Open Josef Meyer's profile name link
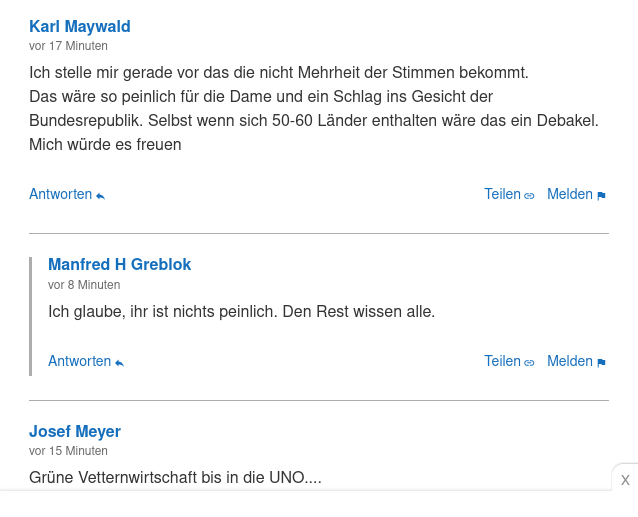The width and height of the screenshot is (638, 517). pos(75,432)
